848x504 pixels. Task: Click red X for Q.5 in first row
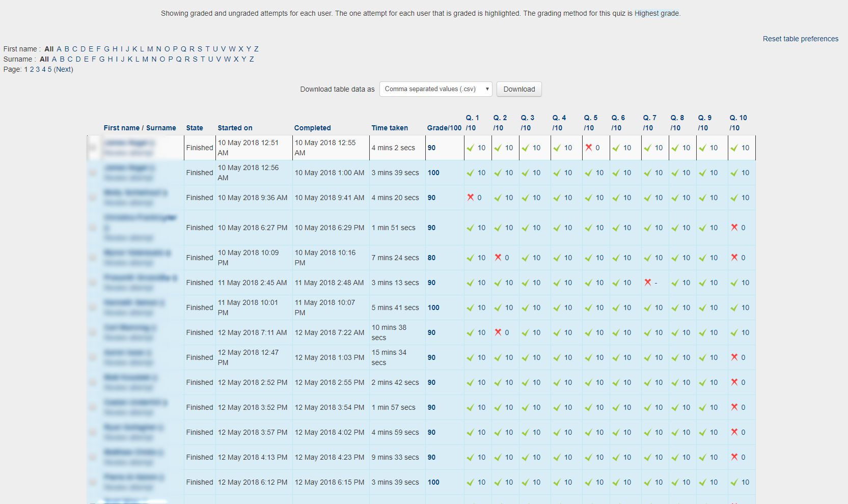click(588, 148)
